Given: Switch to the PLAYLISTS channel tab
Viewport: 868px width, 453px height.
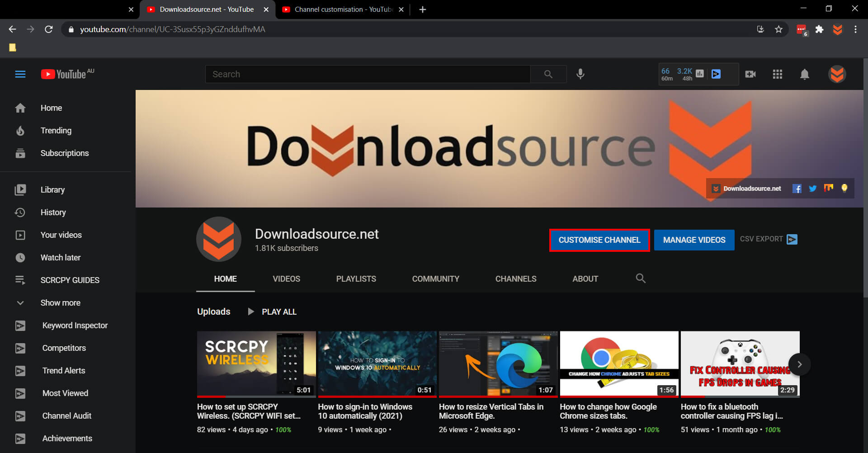Looking at the screenshot, I should point(356,279).
